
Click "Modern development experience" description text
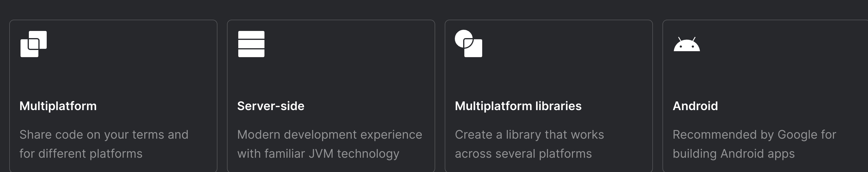(330, 135)
